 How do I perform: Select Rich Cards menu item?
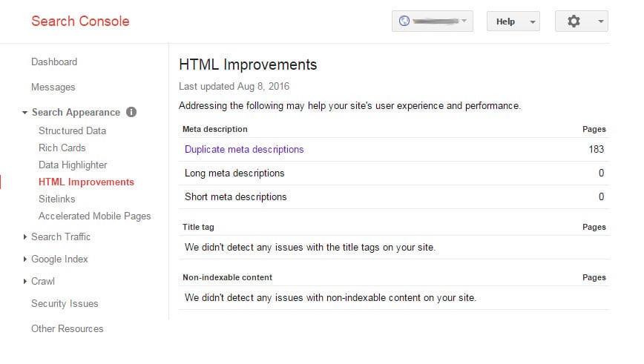click(62, 148)
